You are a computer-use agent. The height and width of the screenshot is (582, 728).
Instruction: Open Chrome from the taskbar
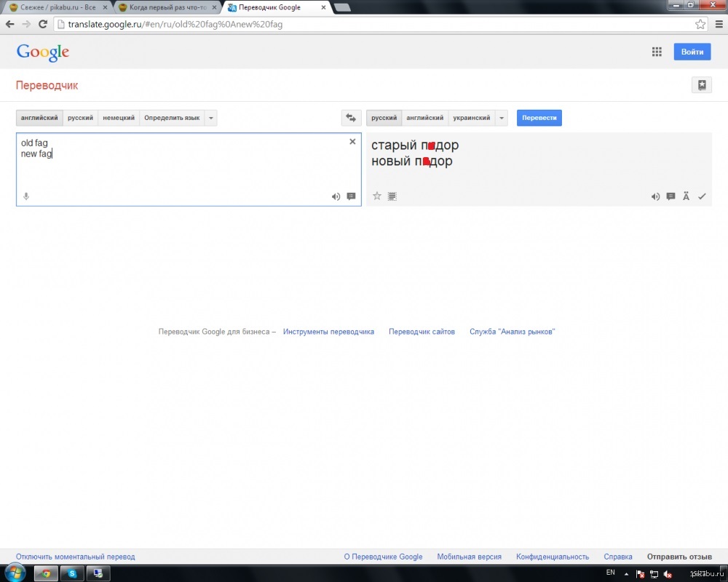click(46, 573)
